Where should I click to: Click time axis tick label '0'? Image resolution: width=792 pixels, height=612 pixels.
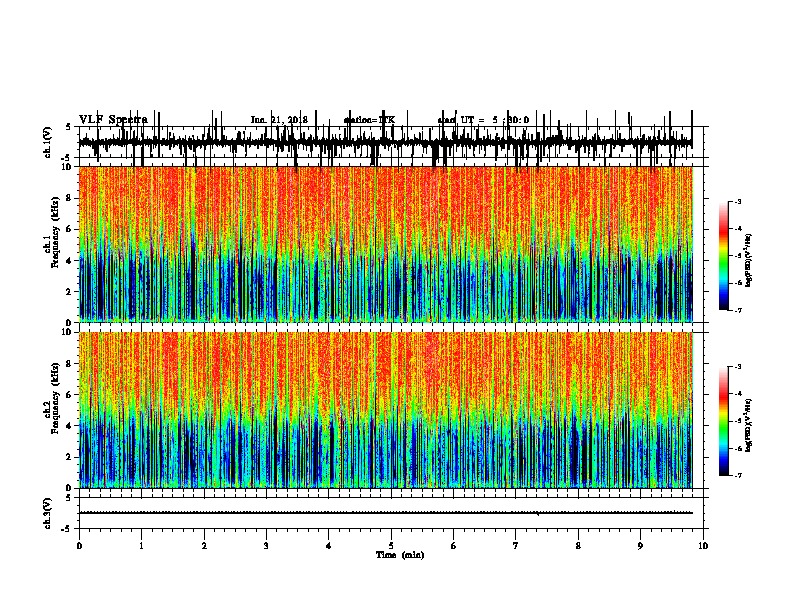[79, 546]
